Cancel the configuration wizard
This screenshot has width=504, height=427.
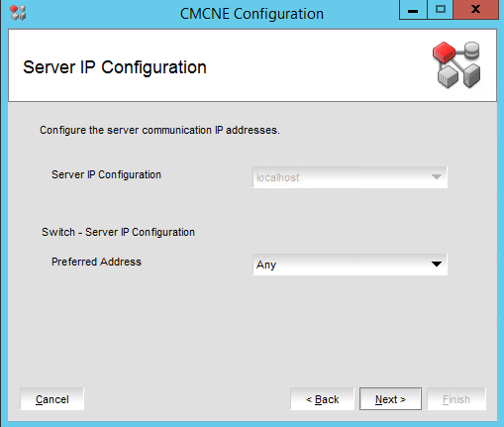click(52, 399)
